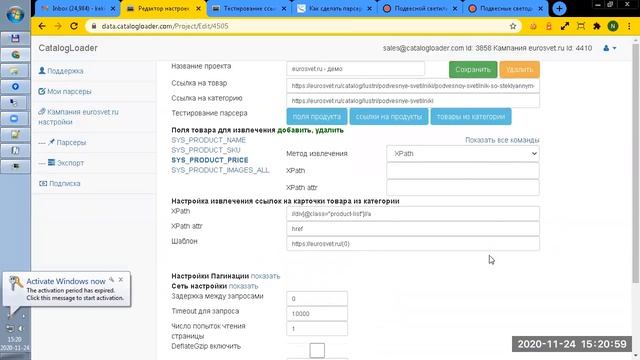Select the SYS_PRODUCT_NAME field

coord(209,140)
